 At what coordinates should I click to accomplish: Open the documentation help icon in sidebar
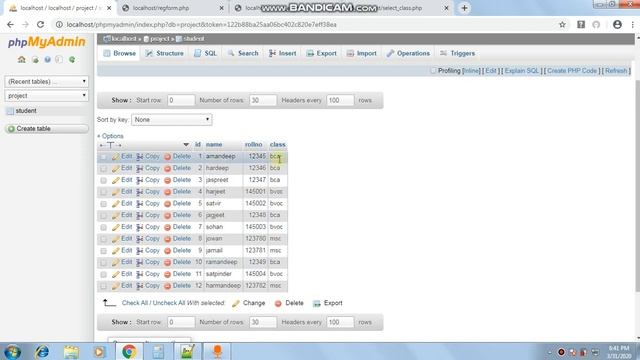[x=47, y=60]
